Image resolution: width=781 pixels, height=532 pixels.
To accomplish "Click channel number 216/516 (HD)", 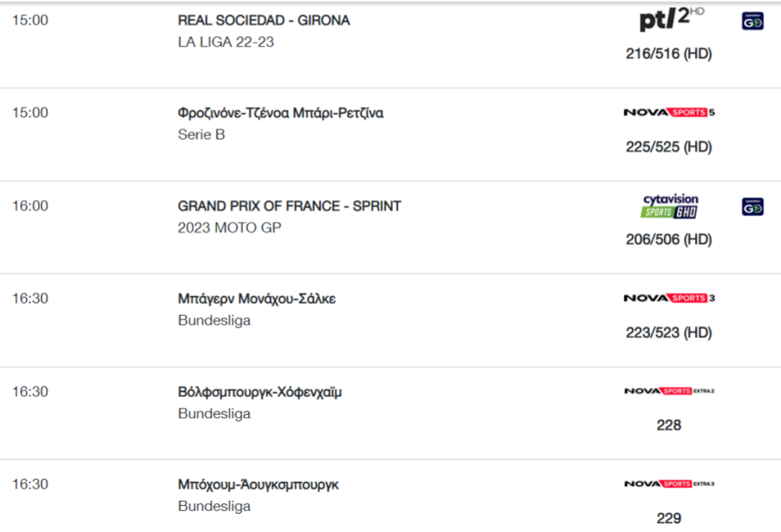I will click(669, 54).
